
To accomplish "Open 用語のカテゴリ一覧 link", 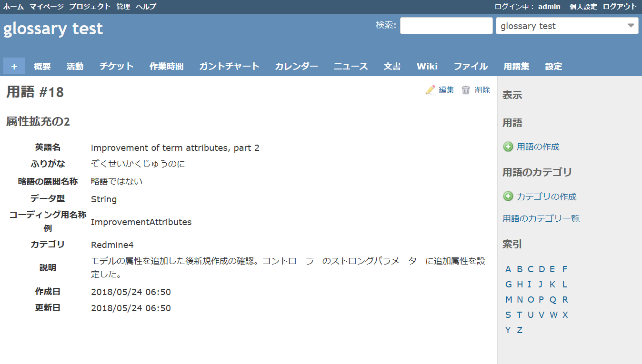I will [x=541, y=219].
